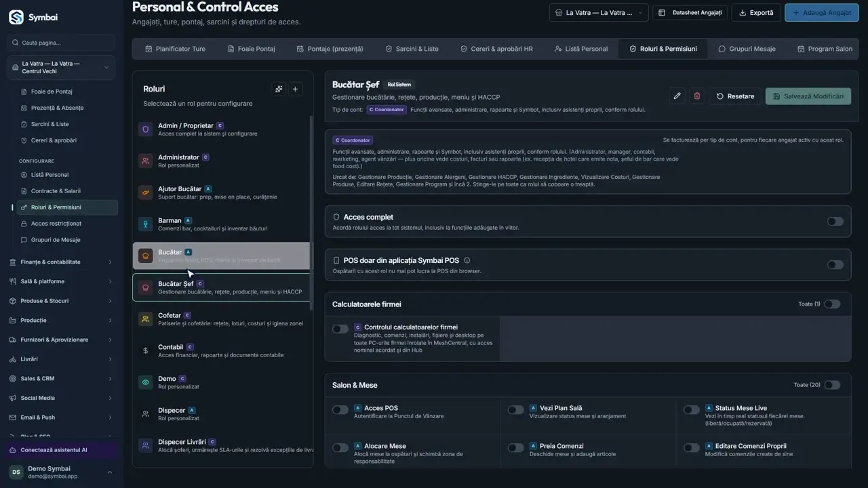Open the Foaie Pontaj tab
Viewport: 868px width, 488px height.
point(252,49)
